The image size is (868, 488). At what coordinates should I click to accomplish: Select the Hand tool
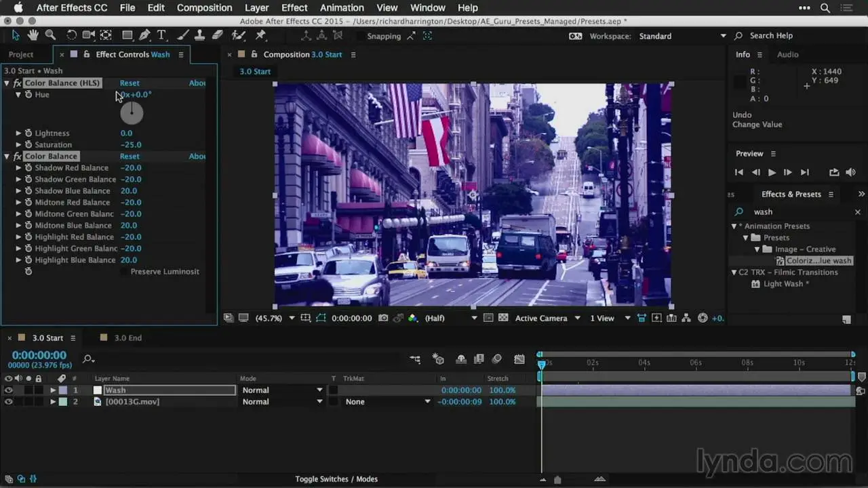click(x=33, y=35)
